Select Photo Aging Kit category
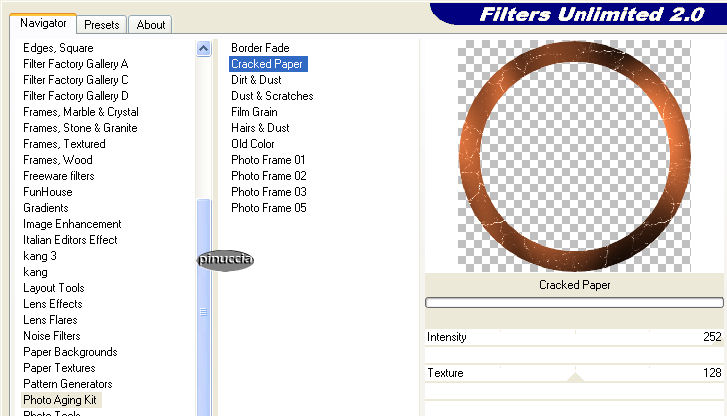The width and height of the screenshot is (727, 416). (60, 400)
